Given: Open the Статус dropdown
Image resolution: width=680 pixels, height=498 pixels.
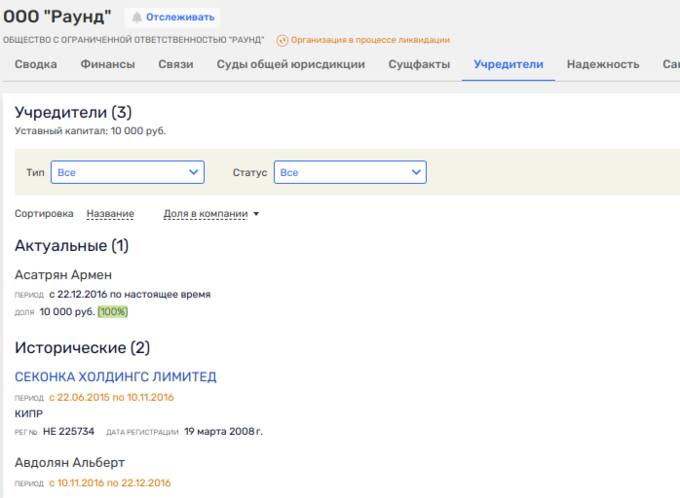Looking at the screenshot, I should pos(350,172).
